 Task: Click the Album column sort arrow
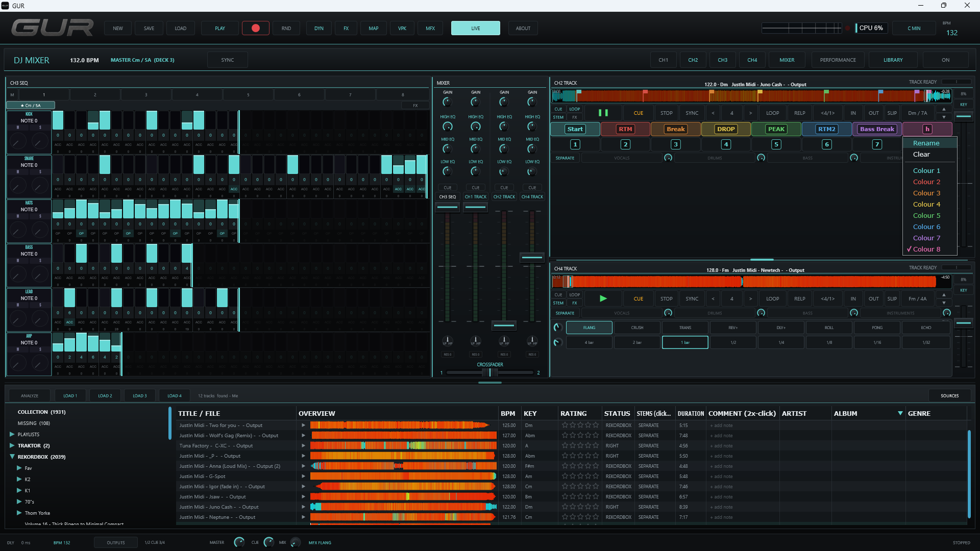click(900, 413)
